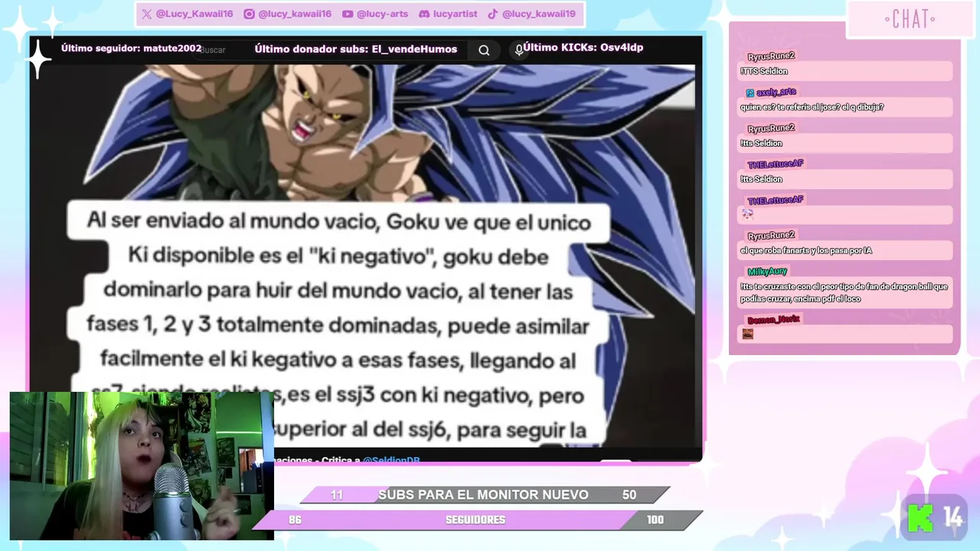980x551 pixels.
Task: Click the TikTok logo icon
Action: pos(493,14)
